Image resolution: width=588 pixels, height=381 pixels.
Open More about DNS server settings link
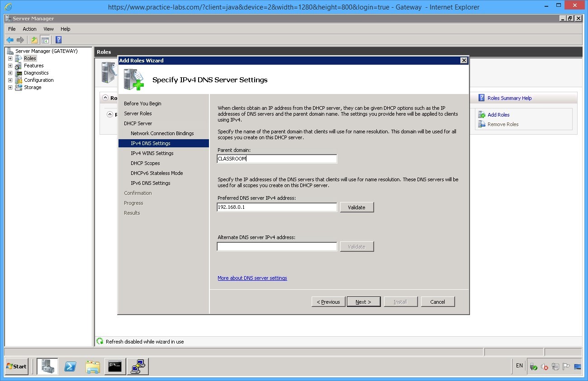point(252,278)
